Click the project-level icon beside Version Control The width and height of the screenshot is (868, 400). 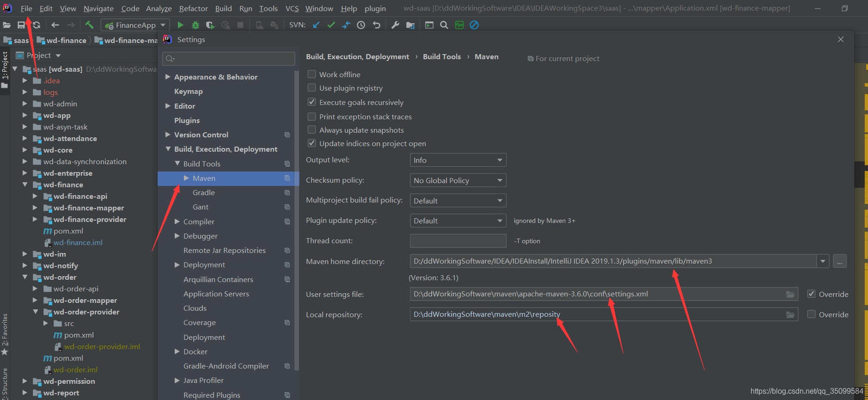tap(287, 135)
